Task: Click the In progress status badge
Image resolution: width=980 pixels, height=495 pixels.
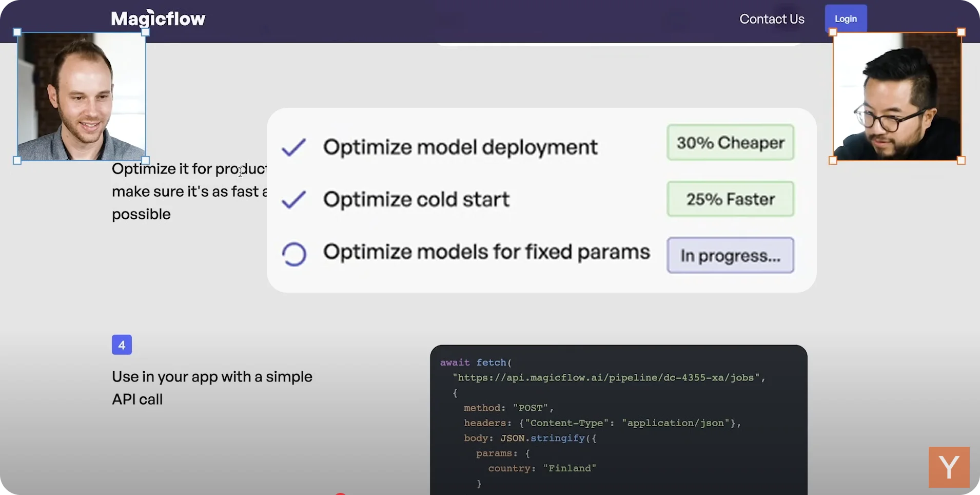Action: [x=730, y=255]
